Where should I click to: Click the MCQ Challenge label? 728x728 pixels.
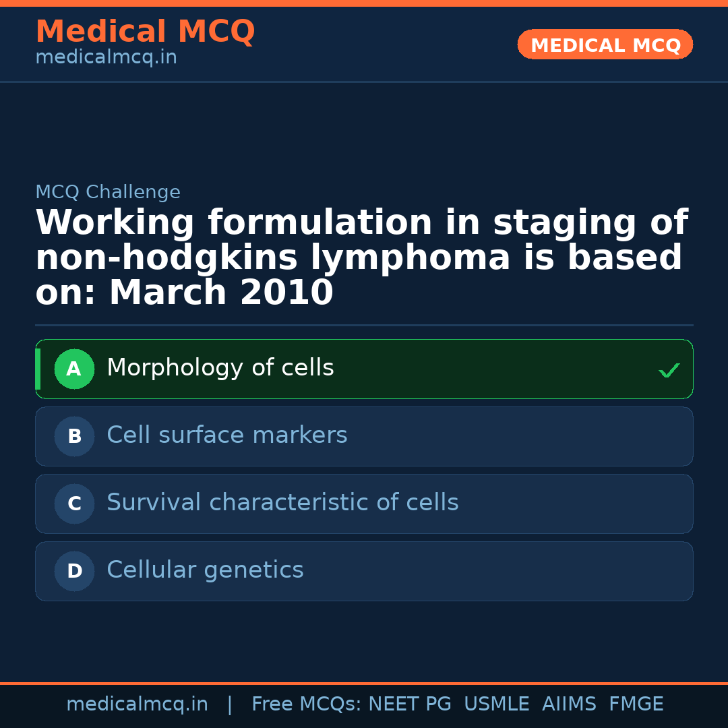[x=108, y=193]
